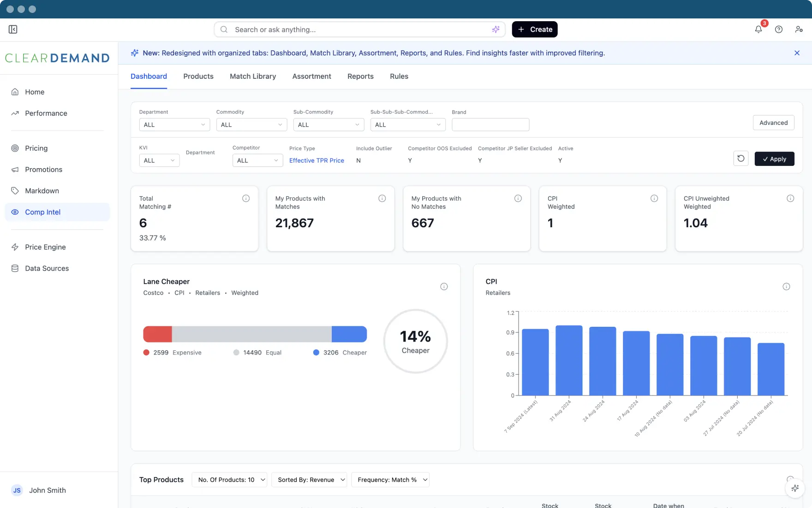The image size is (812, 508).
Task: Open the No. Of Products dropdown
Action: coord(229,480)
